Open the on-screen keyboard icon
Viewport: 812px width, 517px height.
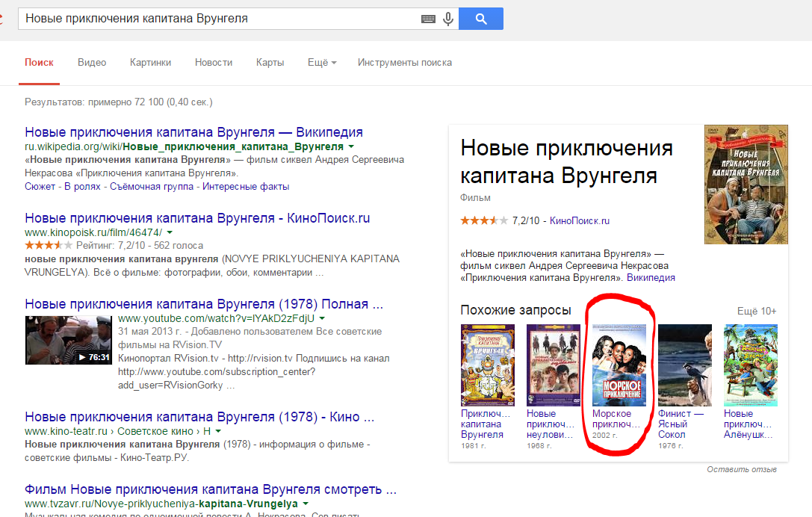428,19
